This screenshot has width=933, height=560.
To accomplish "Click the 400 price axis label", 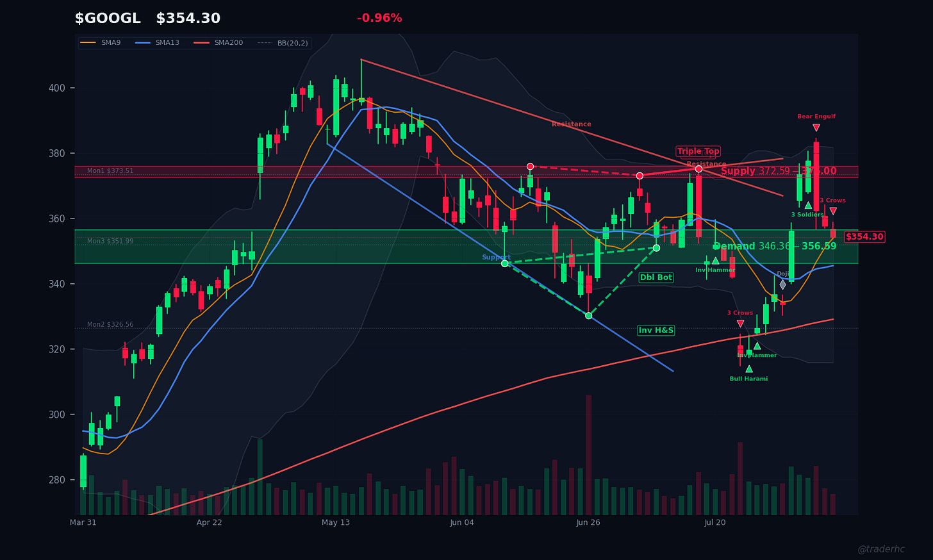I will [x=57, y=88].
